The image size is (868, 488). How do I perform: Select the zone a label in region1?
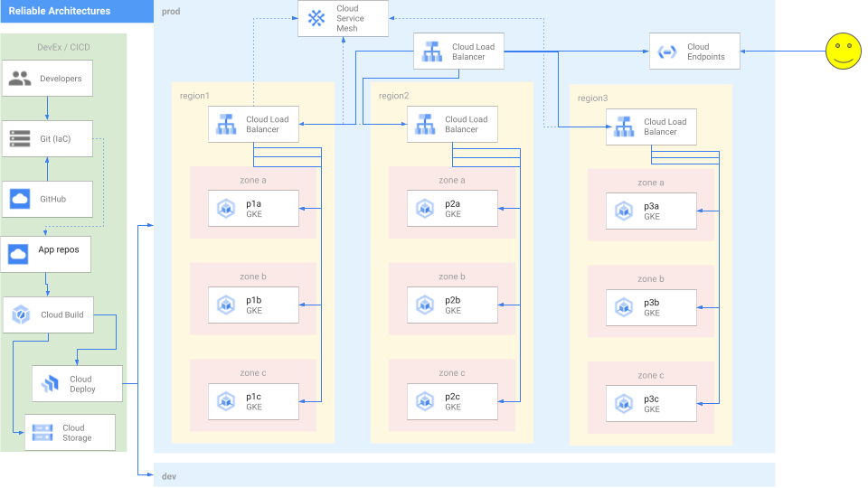tap(253, 181)
